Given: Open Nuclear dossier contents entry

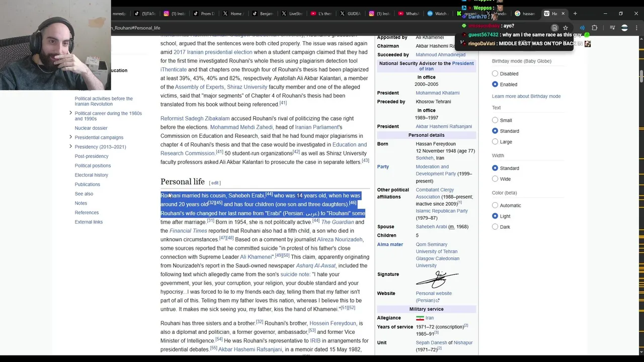Looking at the screenshot, I should click(91, 128).
